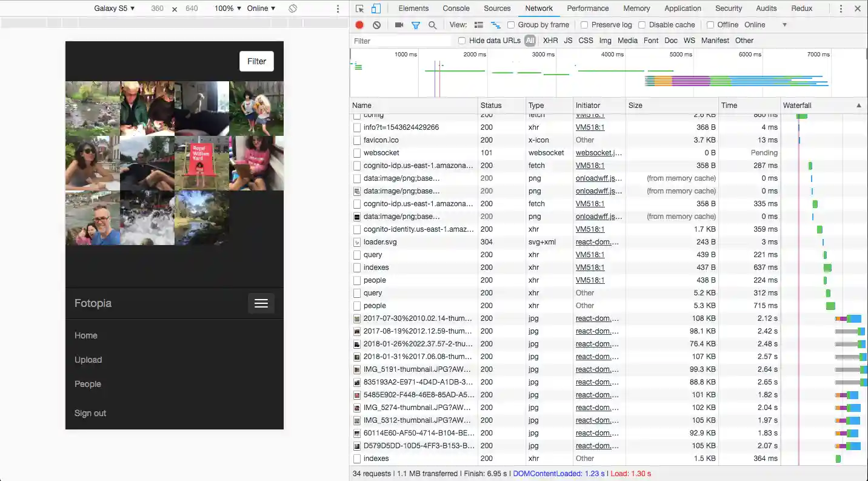Open the Galaxy S5 device dropdown

(x=114, y=8)
